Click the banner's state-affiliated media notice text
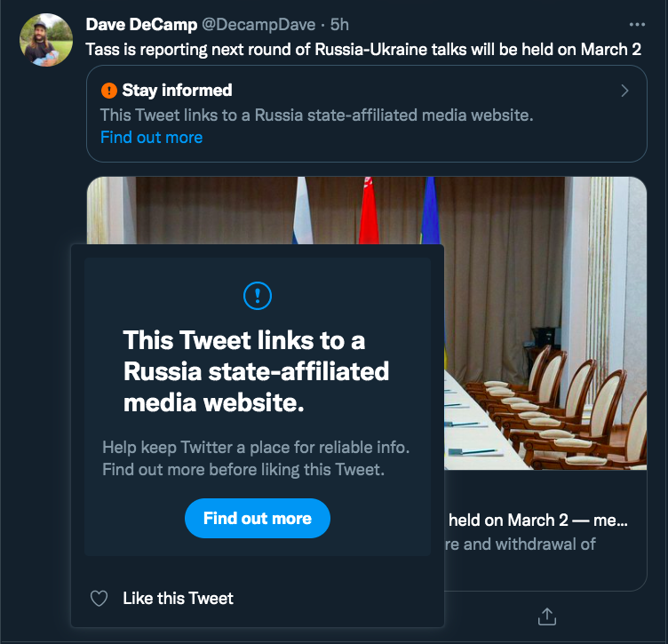 316,115
